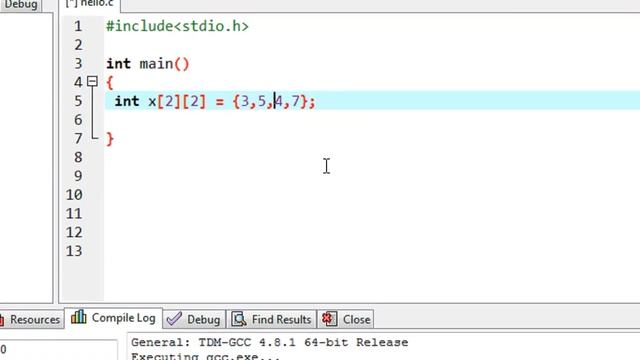
Task: Click the int main() line
Action: click(x=148, y=64)
